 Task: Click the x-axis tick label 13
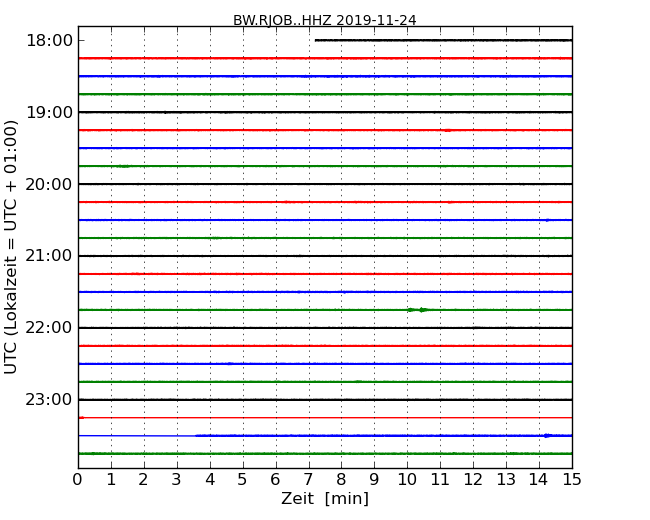[506, 479]
